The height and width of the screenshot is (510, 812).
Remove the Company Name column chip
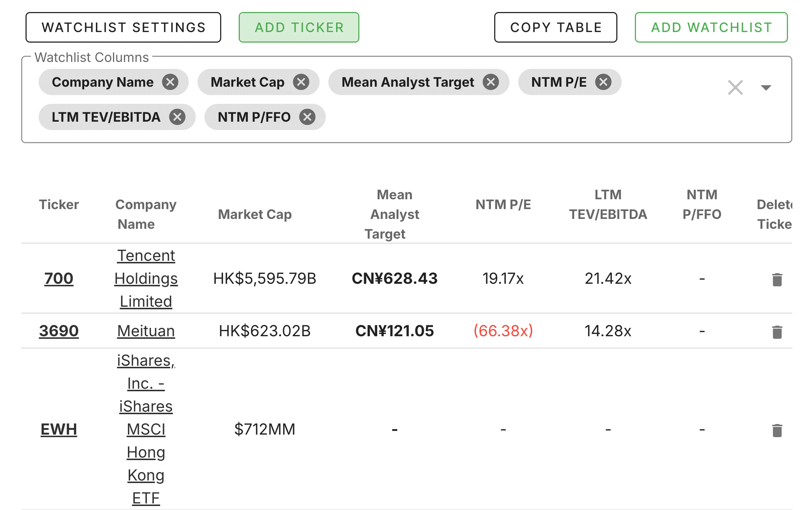pos(170,82)
